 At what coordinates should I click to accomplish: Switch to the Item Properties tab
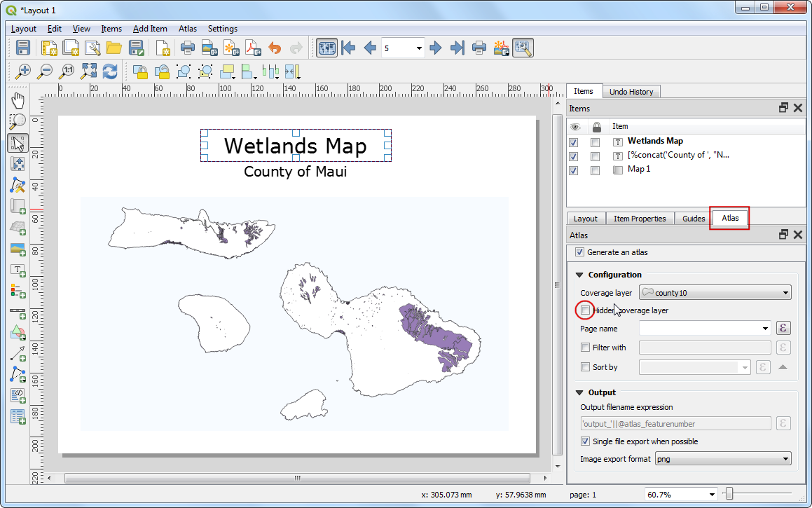[x=639, y=219]
